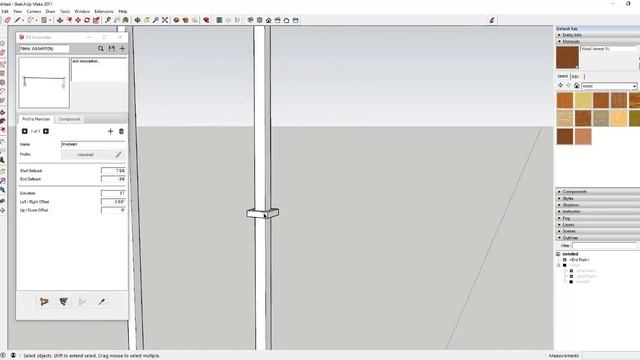Delete profile member with trash icon
Image resolution: width=640 pixels, height=360 pixels.
point(121,131)
